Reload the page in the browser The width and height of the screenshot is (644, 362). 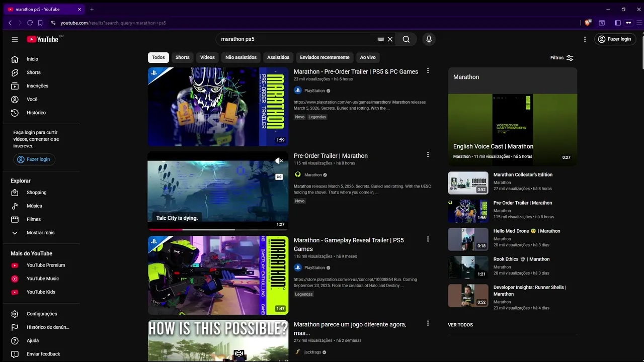[x=30, y=23]
